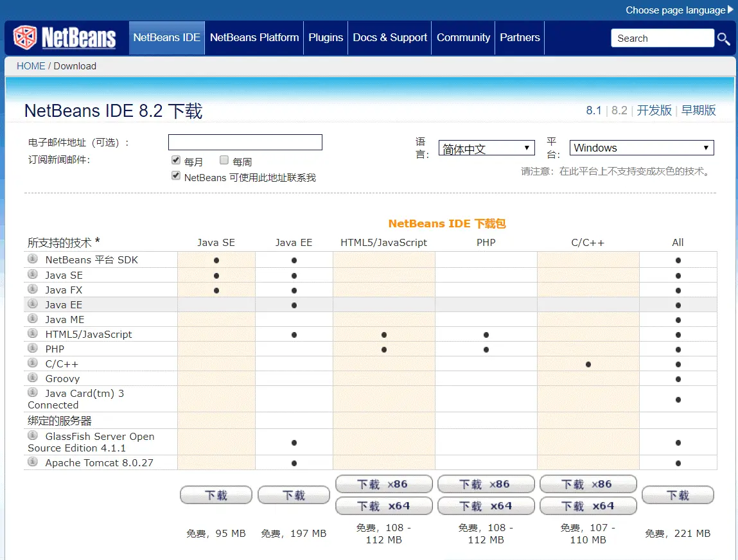Click the Java SE column header

tap(216, 242)
